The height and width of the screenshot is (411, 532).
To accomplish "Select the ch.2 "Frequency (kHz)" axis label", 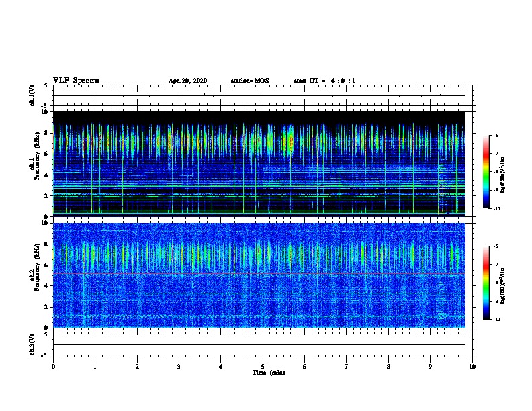I will [x=37, y=267].
